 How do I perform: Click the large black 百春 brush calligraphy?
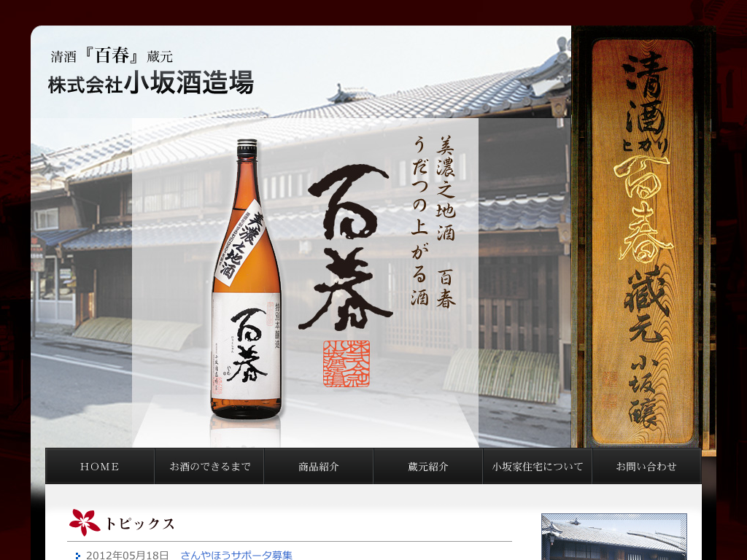[x=349, y=248]
